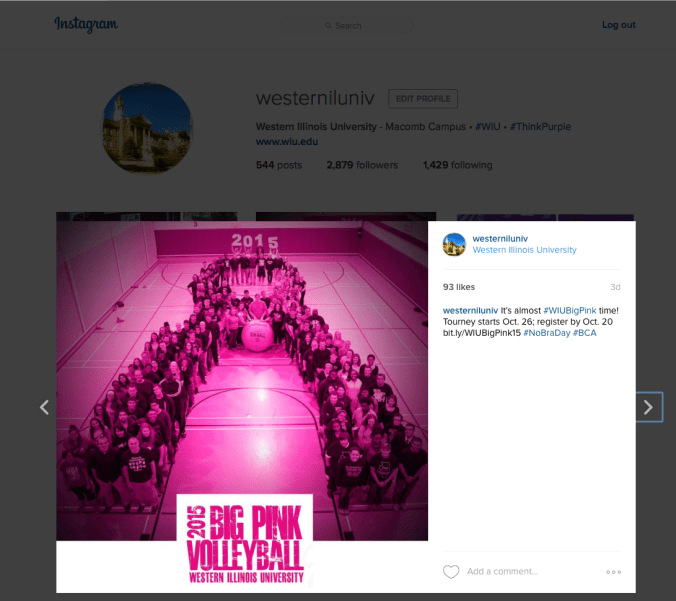Open the #WIU hashtag in bio

pyautogui.click(x=488, y=127)
